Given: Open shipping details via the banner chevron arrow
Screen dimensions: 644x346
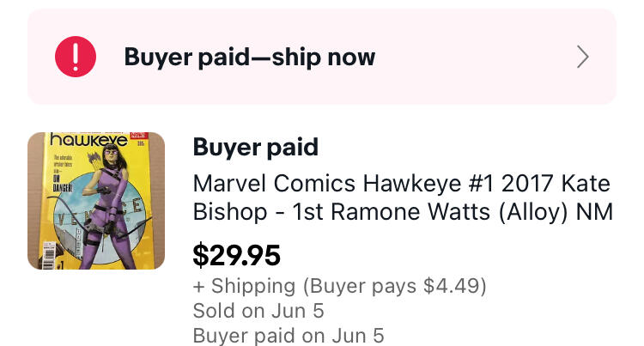Looking at the screenshot, I should pos(583,57).
